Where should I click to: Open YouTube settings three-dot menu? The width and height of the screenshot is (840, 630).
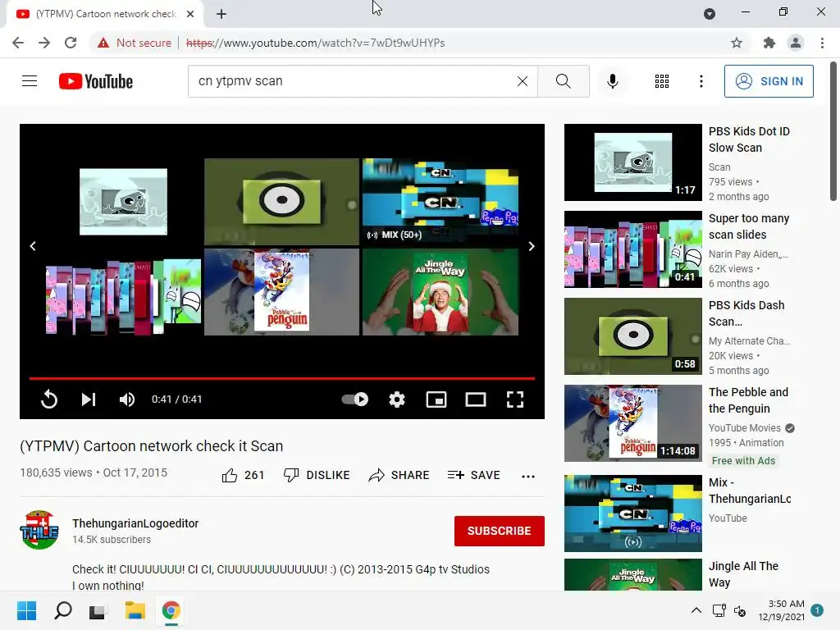tap(701, 81)
